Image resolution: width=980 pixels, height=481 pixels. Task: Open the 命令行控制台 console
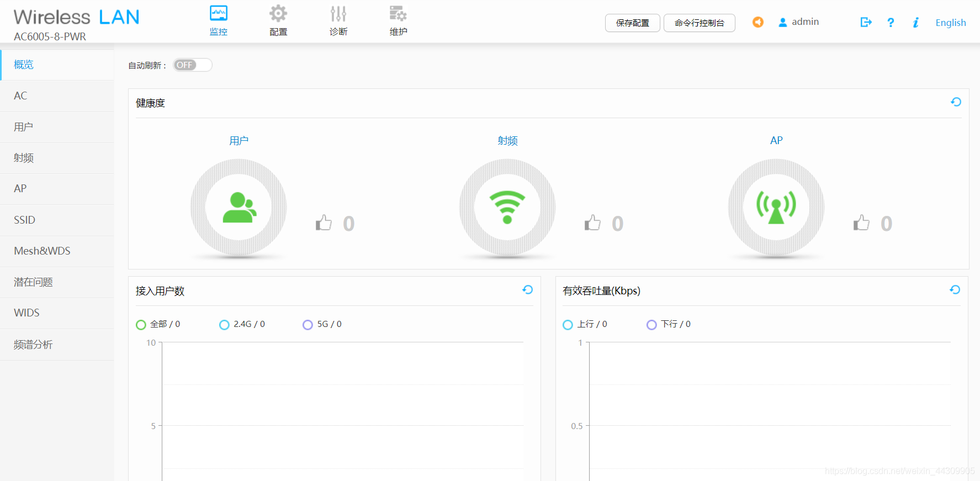coord(700,23)
